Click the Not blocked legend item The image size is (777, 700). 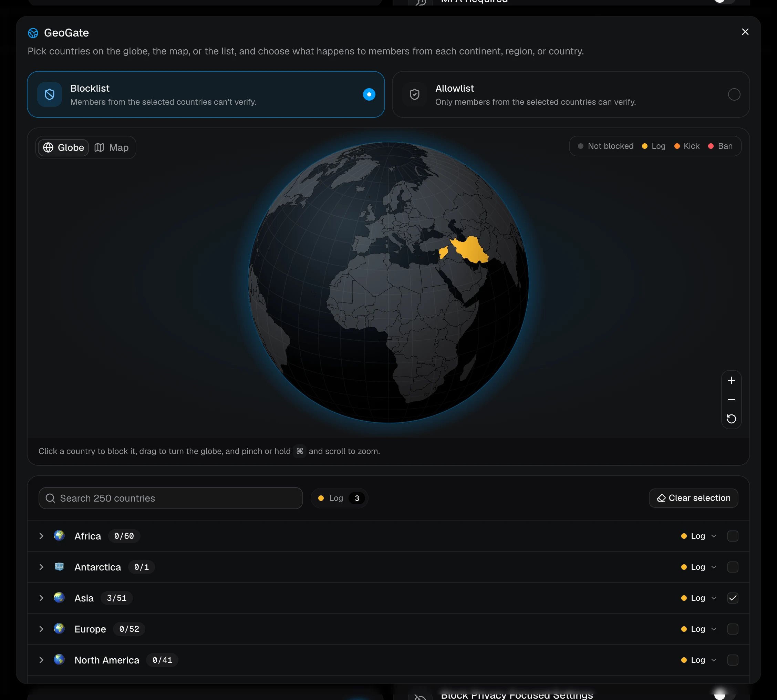(x=605, y=146)
